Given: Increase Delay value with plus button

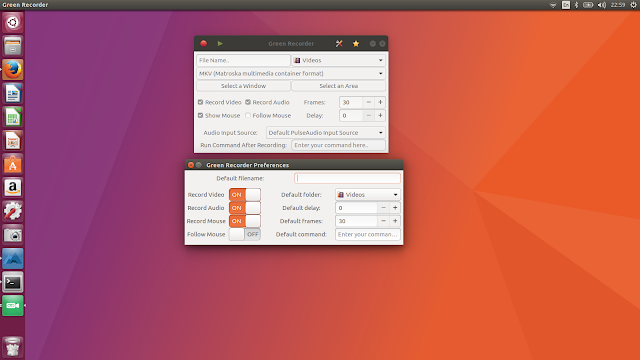Looking at the screenshot, I should coord(380,116).
